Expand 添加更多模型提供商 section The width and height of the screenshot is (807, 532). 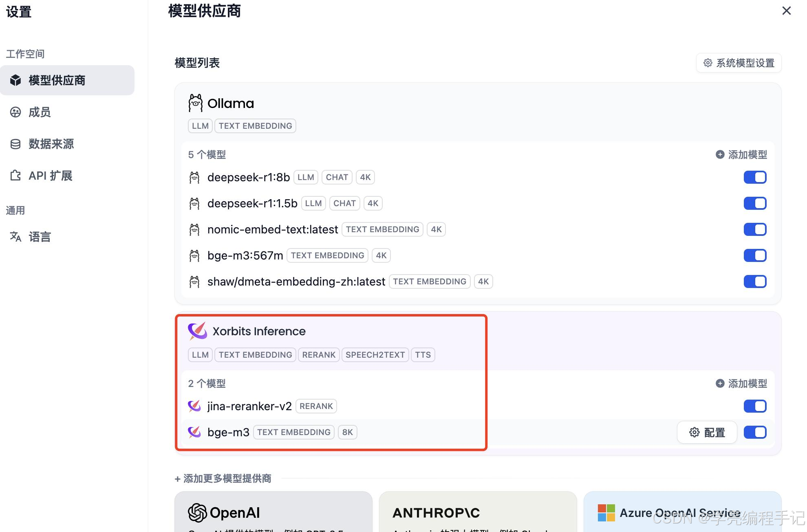coord(223,479)
